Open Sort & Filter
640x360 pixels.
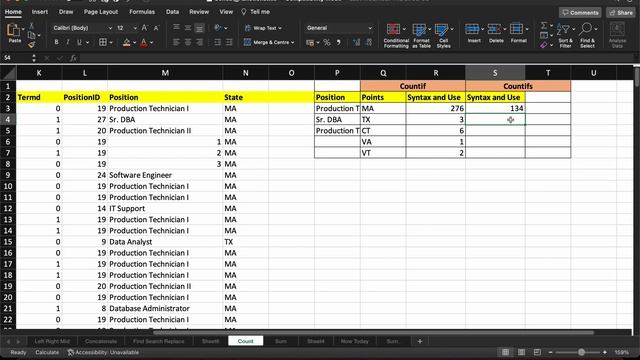coord(565,36)
